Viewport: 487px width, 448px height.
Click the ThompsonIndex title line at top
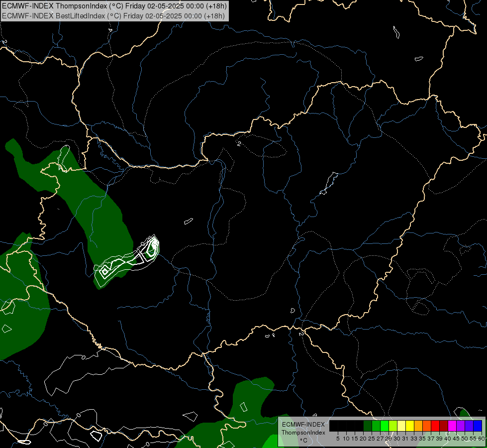114,6
